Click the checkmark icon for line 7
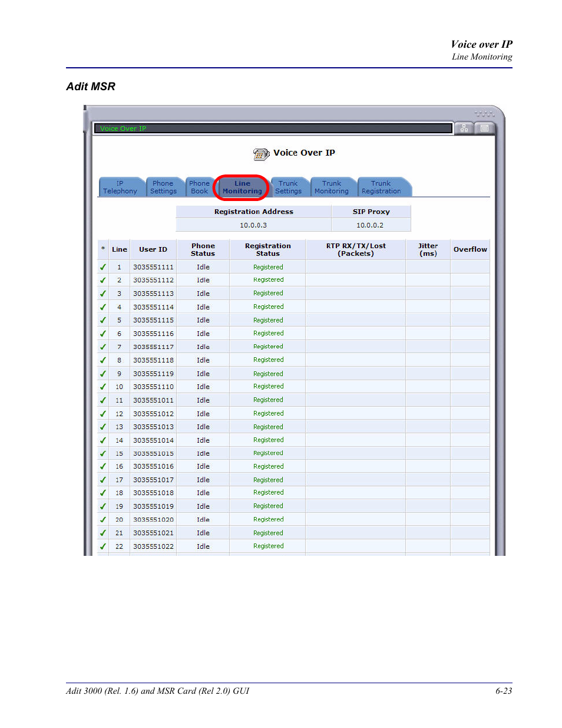 (x=103, y=347)
